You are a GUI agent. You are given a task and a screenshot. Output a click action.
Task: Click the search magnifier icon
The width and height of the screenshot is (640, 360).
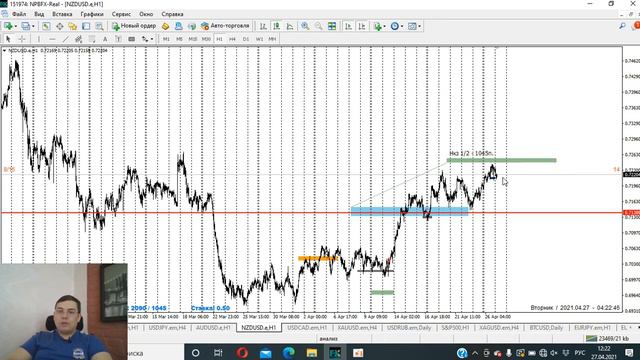622,26
